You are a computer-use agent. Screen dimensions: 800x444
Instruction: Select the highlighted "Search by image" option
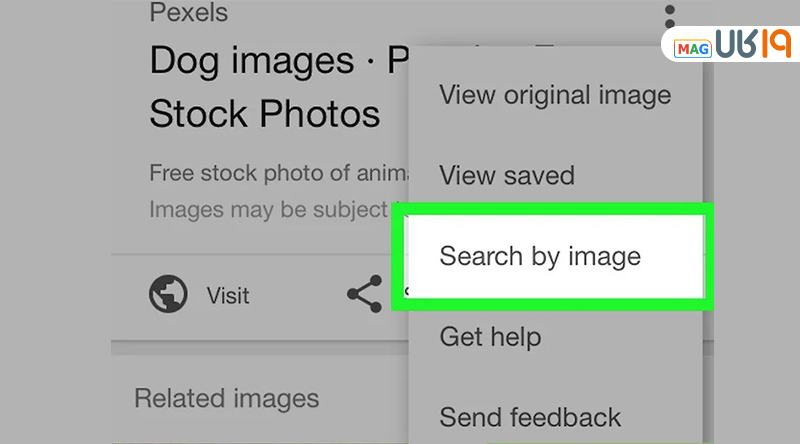[540, 256]
